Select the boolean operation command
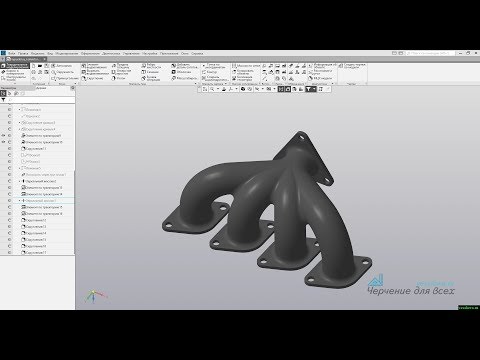 click(151, 78)
